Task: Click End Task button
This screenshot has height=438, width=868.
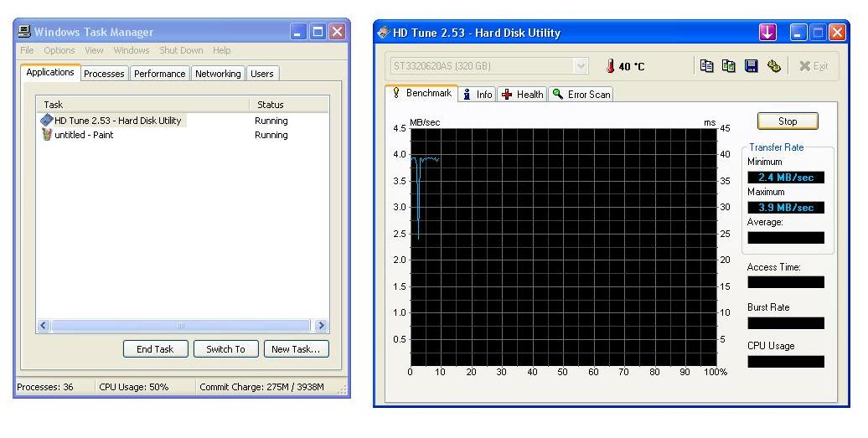Action: pos(156,349)
